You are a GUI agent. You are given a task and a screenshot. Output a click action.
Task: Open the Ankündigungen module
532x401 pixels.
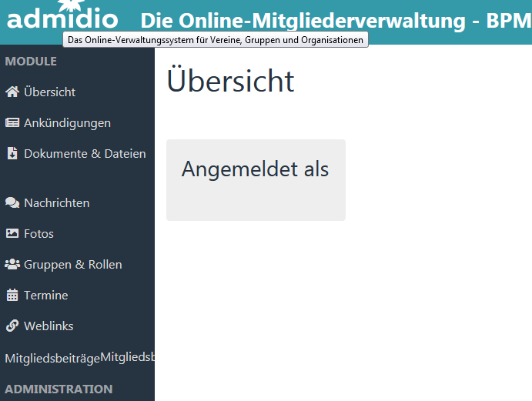tap(67, 123)
